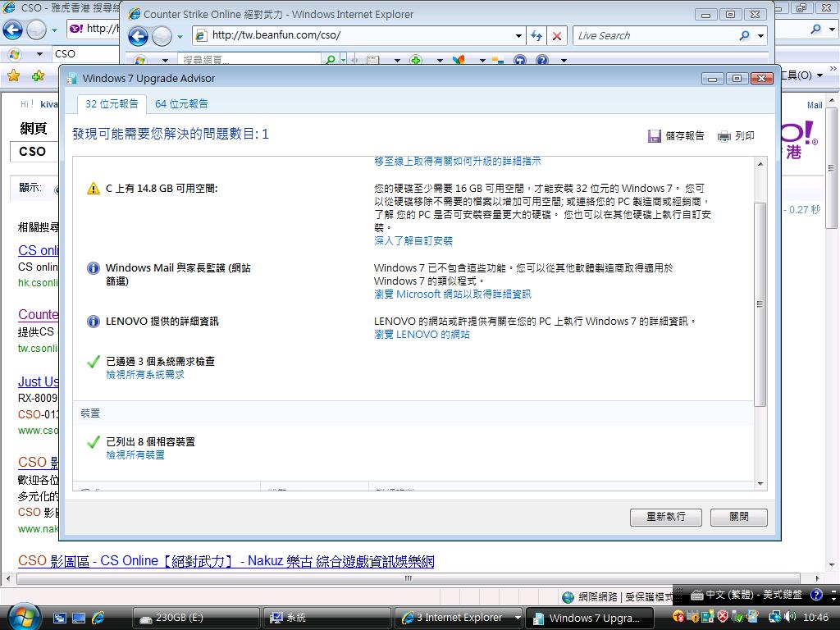Click the advisor report vertical scrollbar thumb

pyautogui.click(x=760, y=304)
